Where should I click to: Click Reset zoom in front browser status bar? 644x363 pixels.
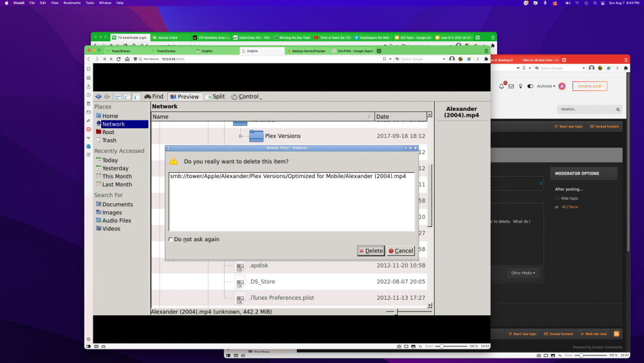[429, 346]
